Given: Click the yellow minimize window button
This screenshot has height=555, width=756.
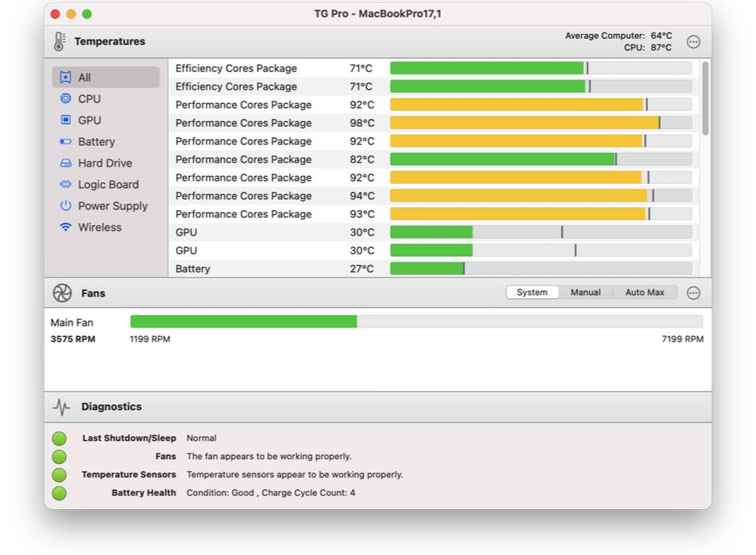Looking at the screenshot, I should pos(71,14).
